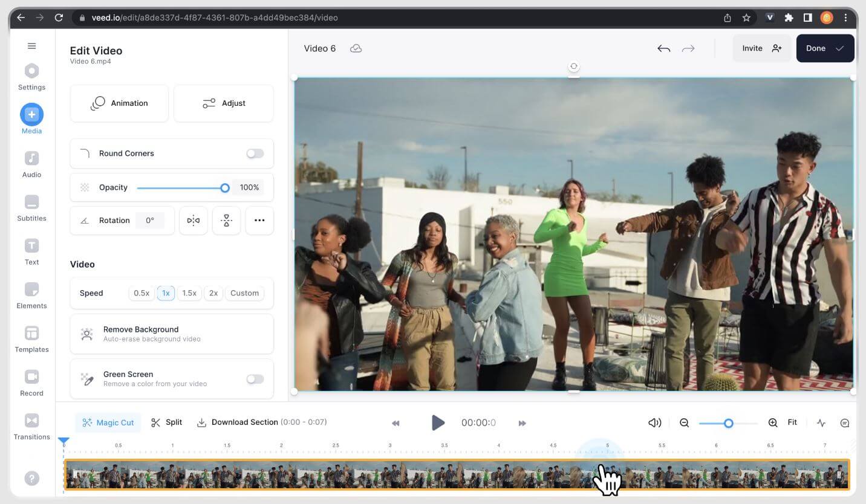Click the video clip on timeline
Image resolution: width=866 pixels, height=504 pixels.
pos(457,475)
